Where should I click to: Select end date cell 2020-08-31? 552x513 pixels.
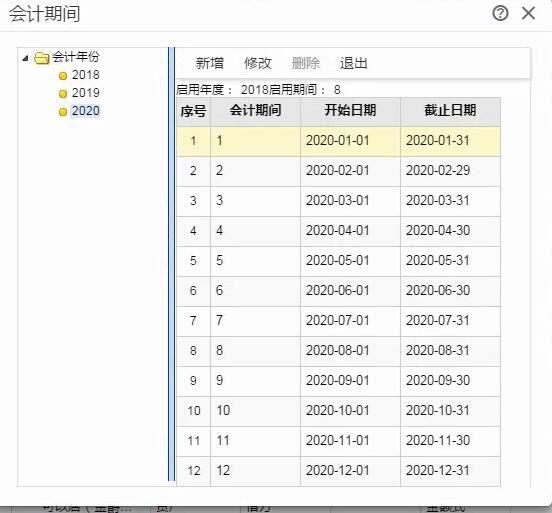[x=450, y=351]
